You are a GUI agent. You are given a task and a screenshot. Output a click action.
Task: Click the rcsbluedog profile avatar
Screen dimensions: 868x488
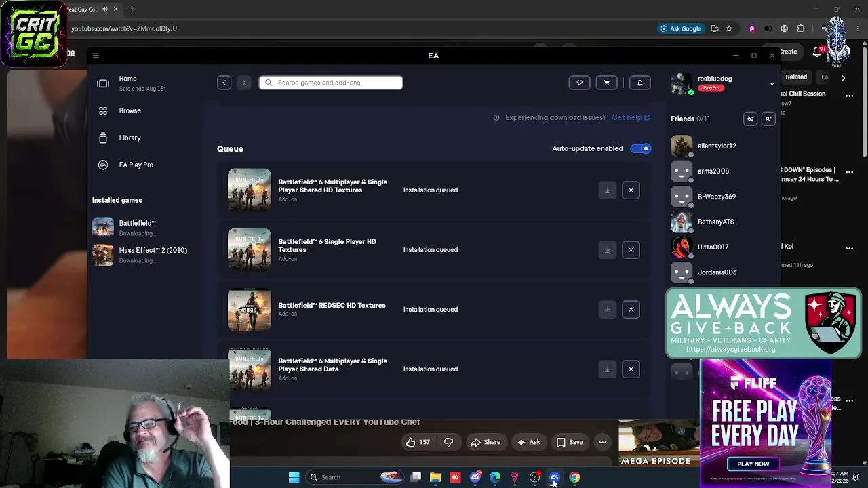(x=682, y=83)
